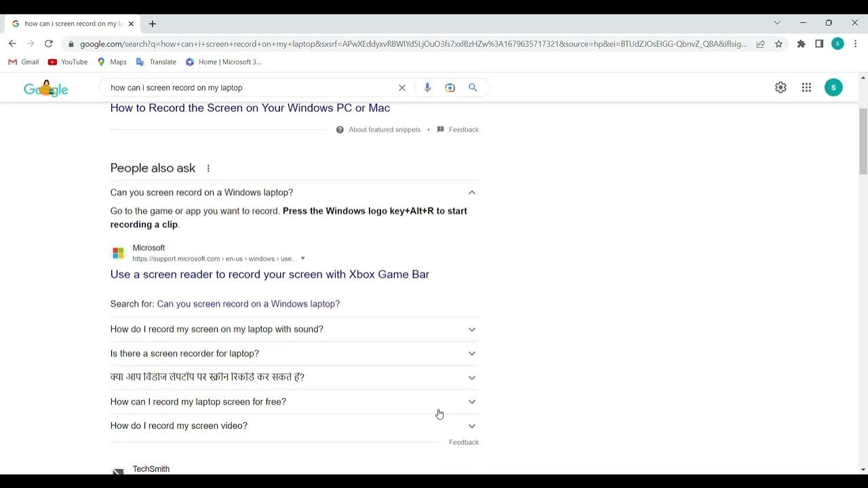Open the tab search dropdown arrow
This screenshot has height=488, width=868.
click(x=777, y=23)
